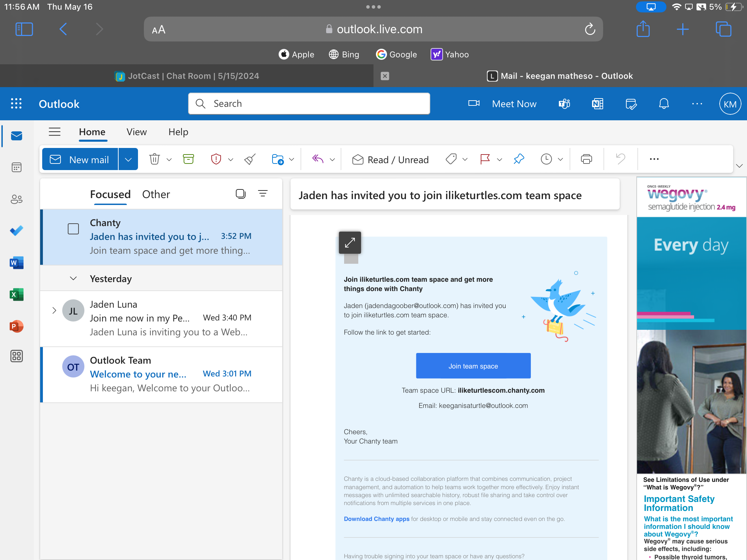The width and height of the screenshot is (747, 560).
Task: Pin the selected message
Action: pyautogui.click(x=519, y=159)
